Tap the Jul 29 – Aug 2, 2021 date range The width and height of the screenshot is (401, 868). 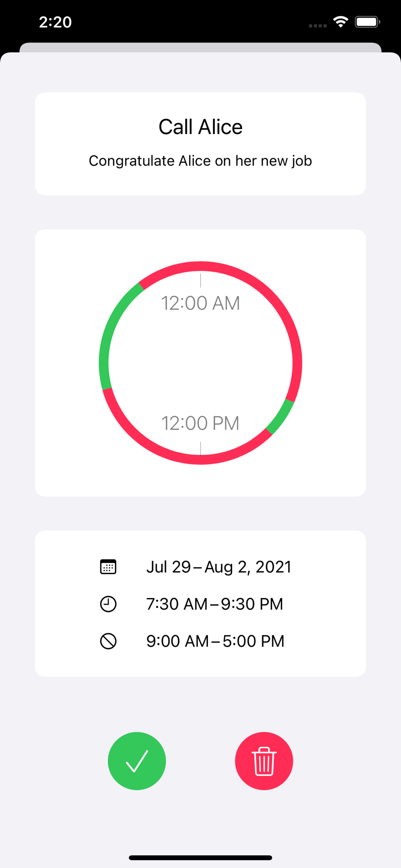(x=219, y=567)
